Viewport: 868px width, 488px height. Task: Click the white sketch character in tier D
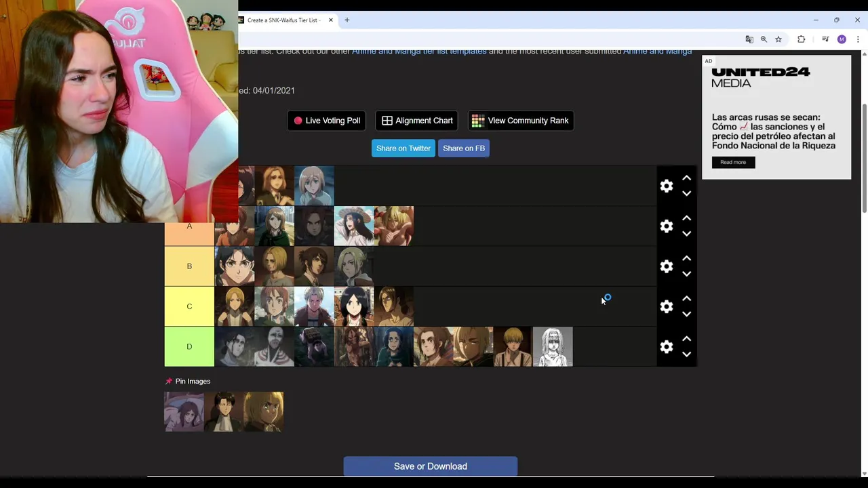(553, 347)
